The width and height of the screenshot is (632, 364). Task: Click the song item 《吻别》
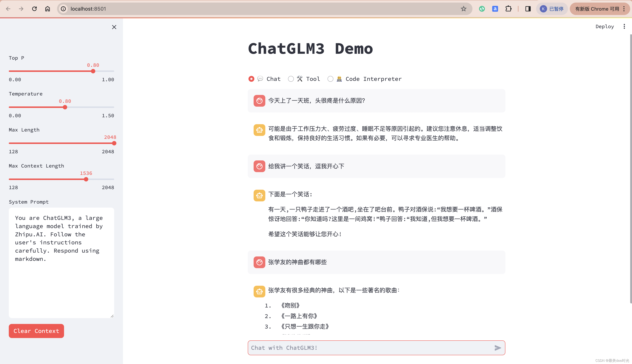tap(290, 305)
